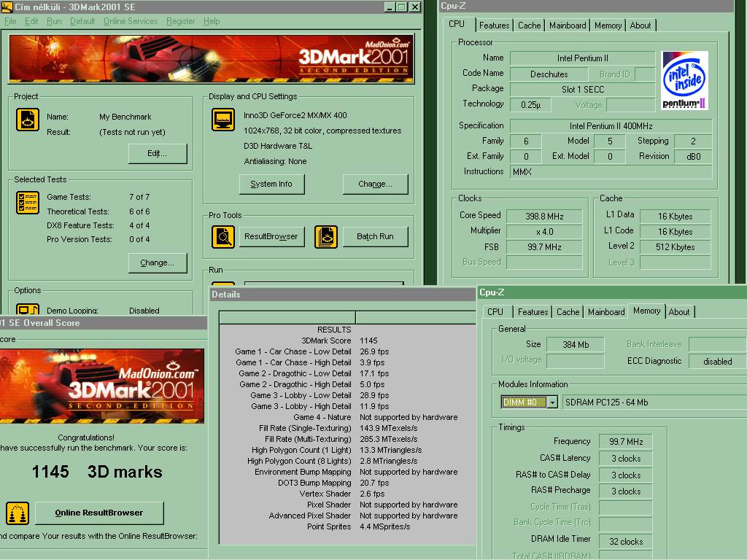Image resolution: width=747 pixels, height=560 pixels.
Task: Open Memory tab in top Cpu-Z window
Action: tap(608, 26)
